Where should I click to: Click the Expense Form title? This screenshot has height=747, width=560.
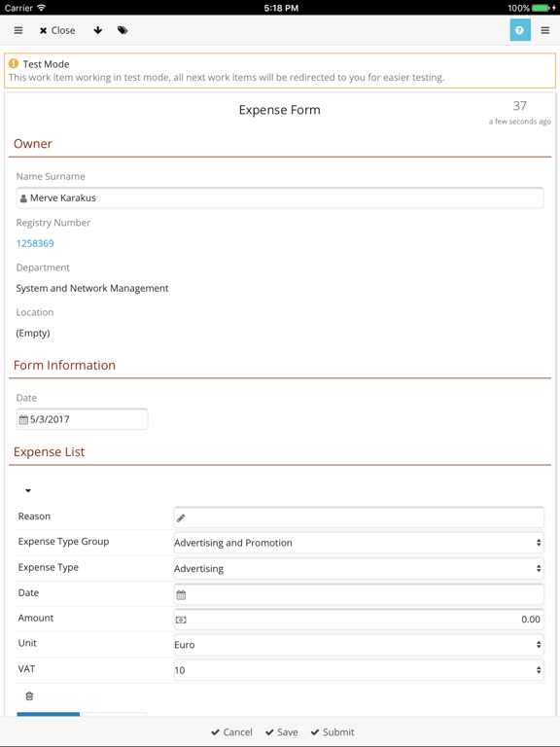pos(280,110)
